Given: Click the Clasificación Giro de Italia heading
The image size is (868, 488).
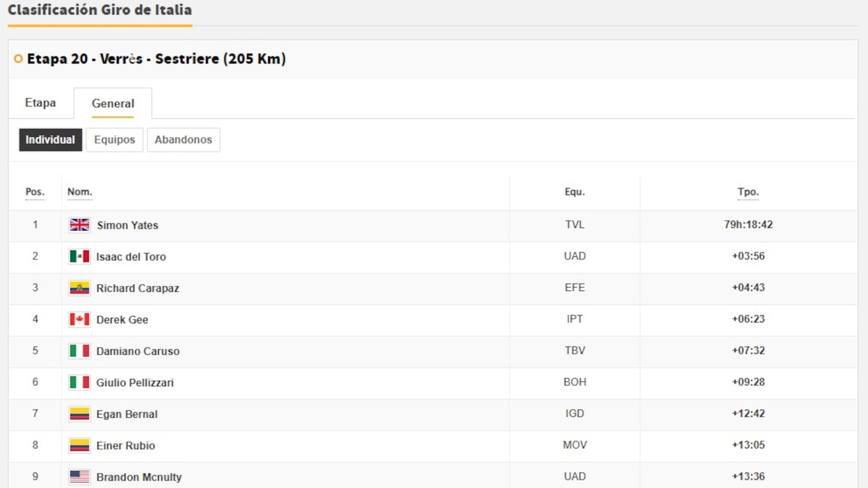Looking at the screenshot, I should pos(100,10).
